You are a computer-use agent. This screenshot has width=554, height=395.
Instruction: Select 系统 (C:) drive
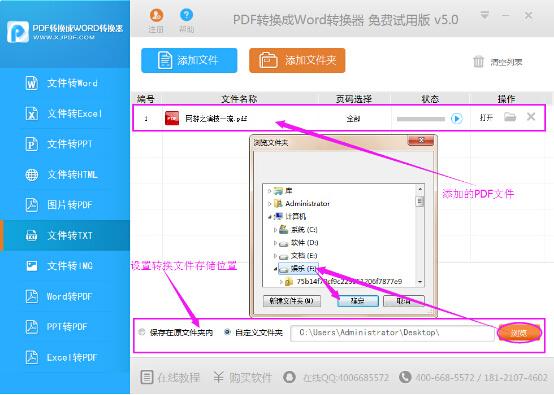click(x=299, y=230)
